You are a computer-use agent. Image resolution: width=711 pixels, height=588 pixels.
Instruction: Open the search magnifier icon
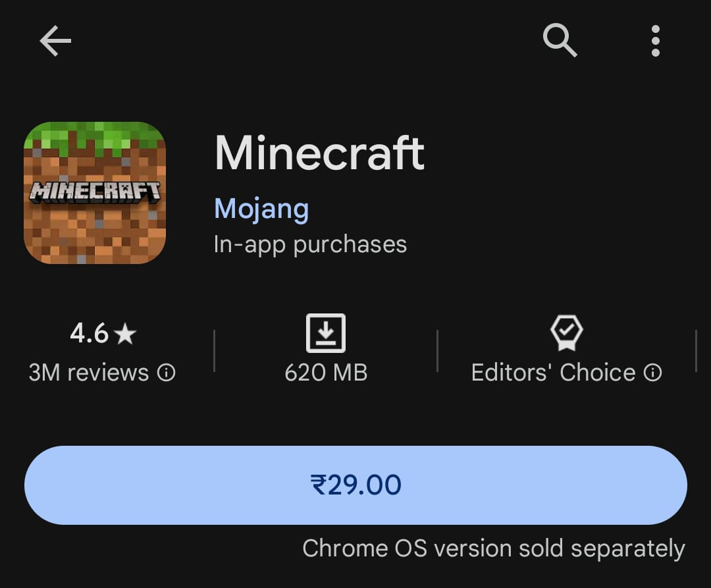(x=560, y=41)
